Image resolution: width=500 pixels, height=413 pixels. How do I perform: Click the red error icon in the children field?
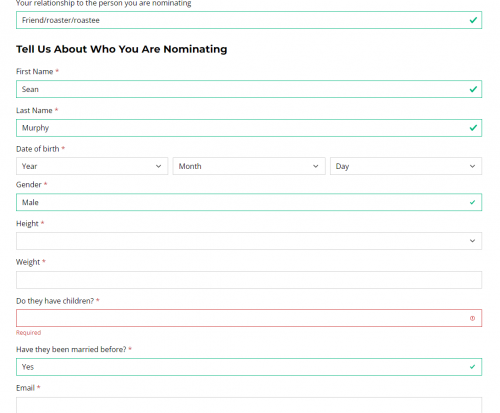pos(472,318)
